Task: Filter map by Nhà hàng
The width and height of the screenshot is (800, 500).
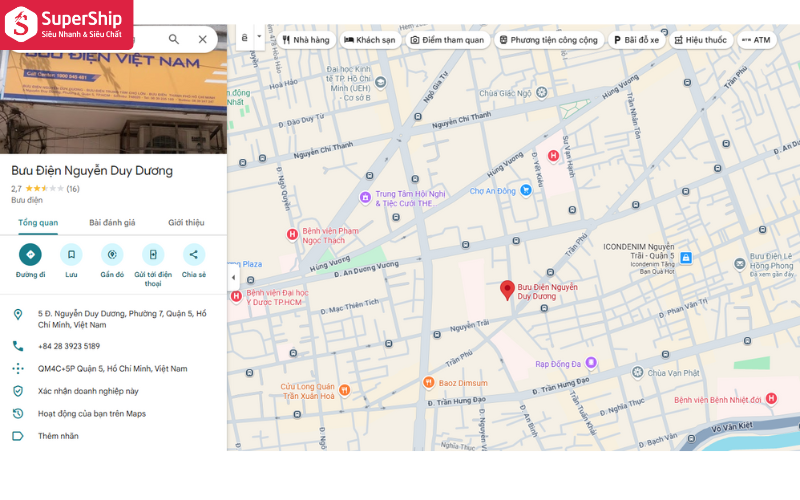Action: (x=306, y=40)
